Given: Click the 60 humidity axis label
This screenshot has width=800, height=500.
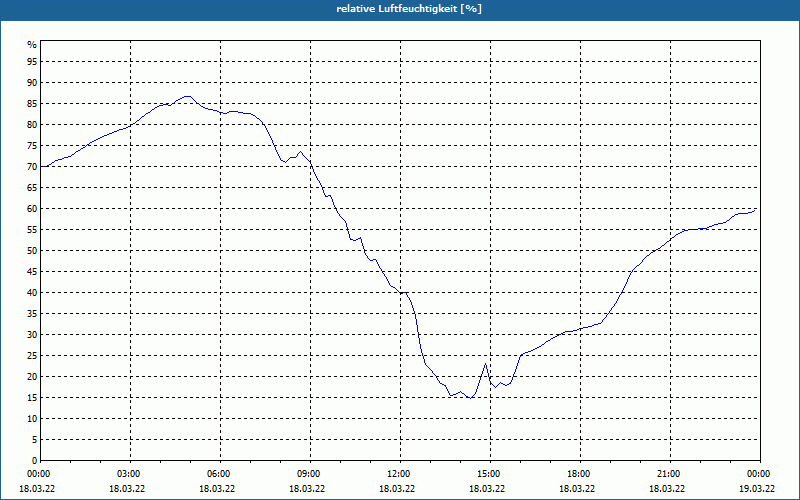Looking at the screenshot, I should [32, 209].
